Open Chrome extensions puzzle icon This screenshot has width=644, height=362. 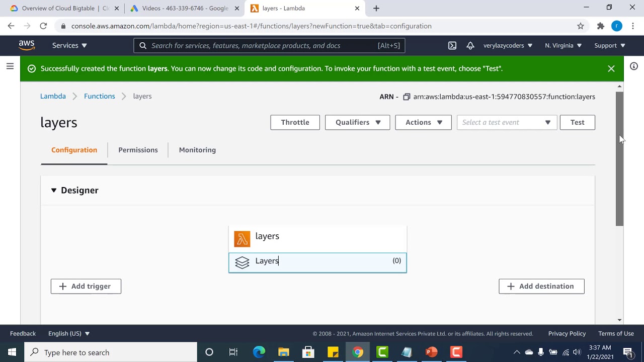click(600, 26)
